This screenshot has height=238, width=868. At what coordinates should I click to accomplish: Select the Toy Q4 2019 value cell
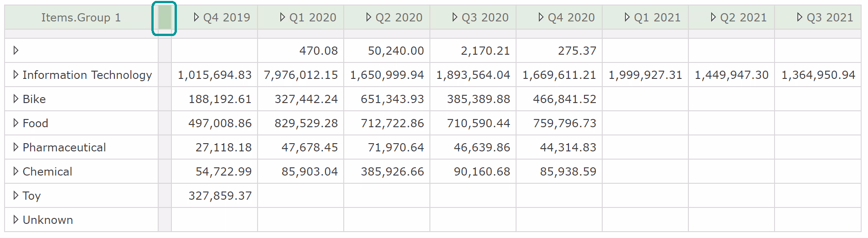point(220,196)
